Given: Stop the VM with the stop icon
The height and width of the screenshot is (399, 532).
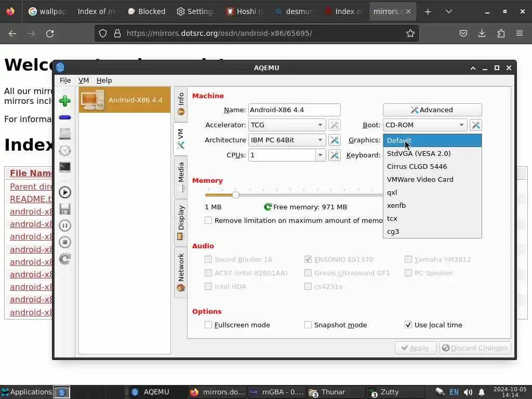Looking at the screenshot, I should [x=65, y=242].
